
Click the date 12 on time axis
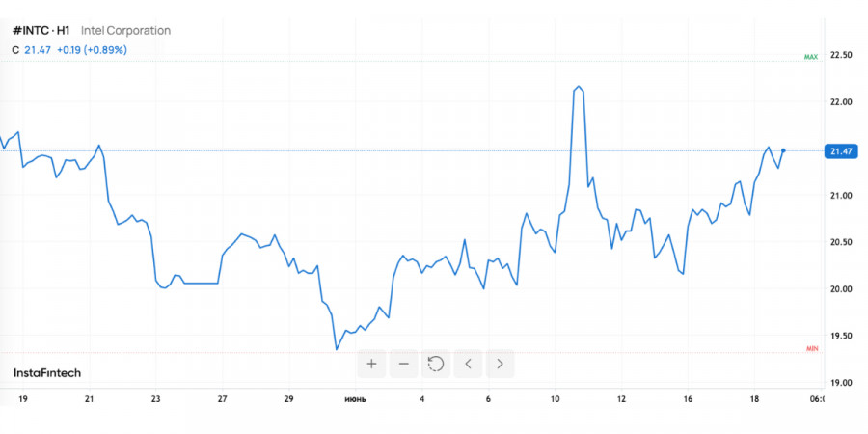[621, 398]
